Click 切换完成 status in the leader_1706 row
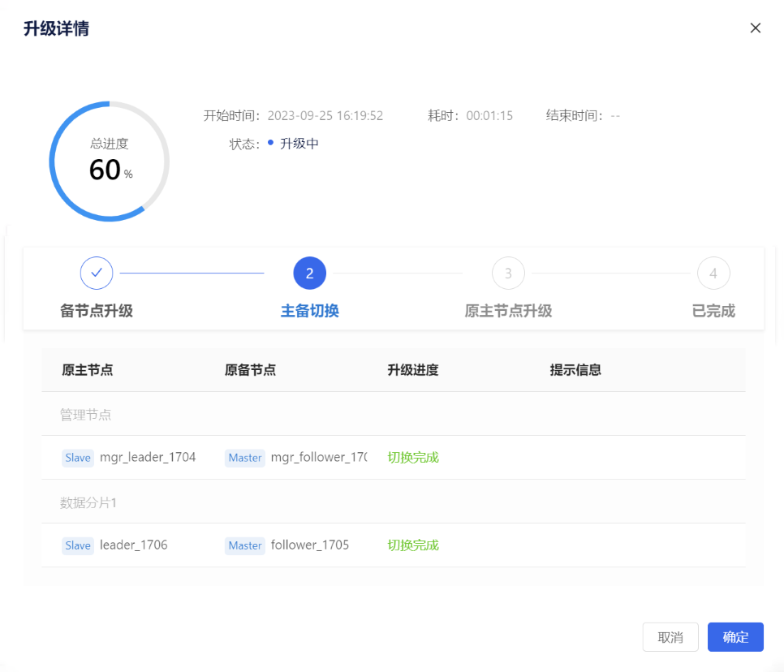 click(413, 545)
